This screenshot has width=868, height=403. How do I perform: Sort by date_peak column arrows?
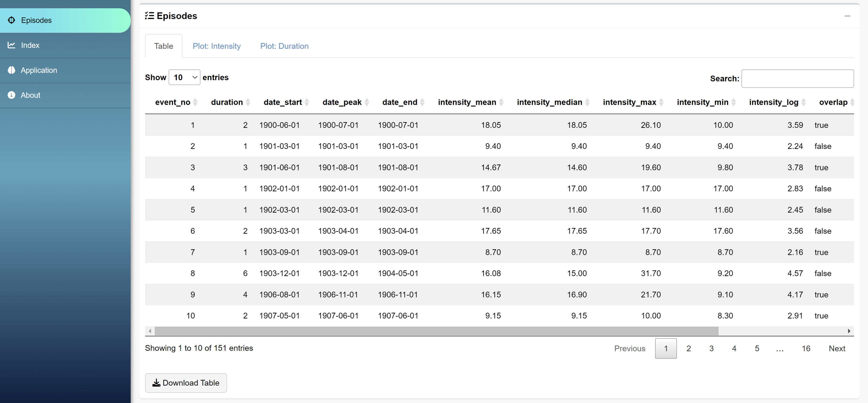[x=367, y=102]
